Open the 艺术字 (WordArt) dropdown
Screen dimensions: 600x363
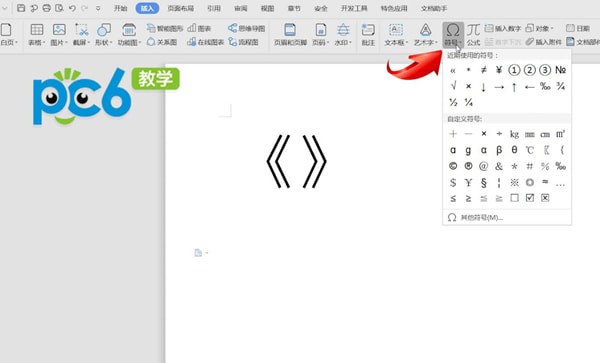426,34
